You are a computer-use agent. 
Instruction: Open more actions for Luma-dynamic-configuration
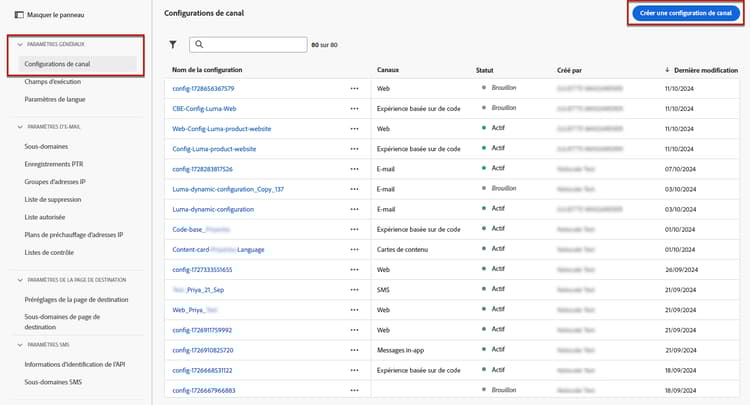354,209
